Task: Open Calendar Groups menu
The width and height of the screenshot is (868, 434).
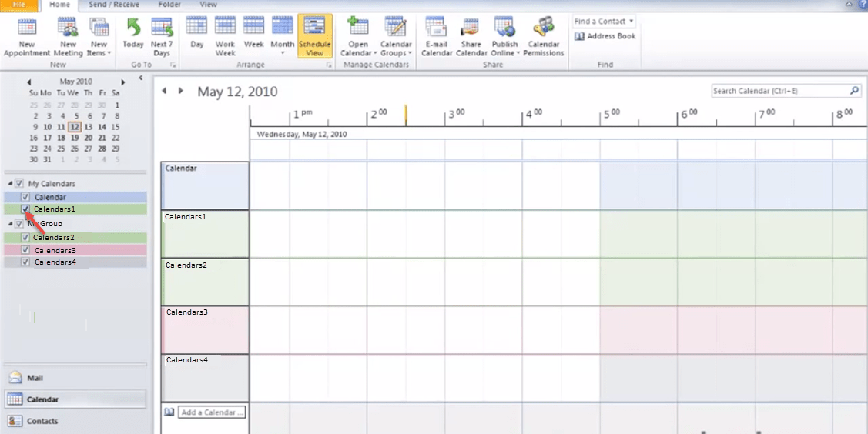Action: (396, 36)
